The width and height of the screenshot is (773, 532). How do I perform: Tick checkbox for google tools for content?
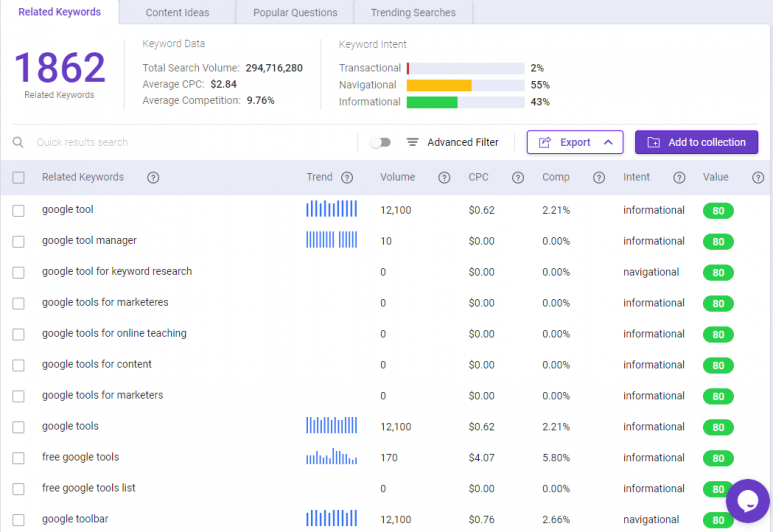18,365
